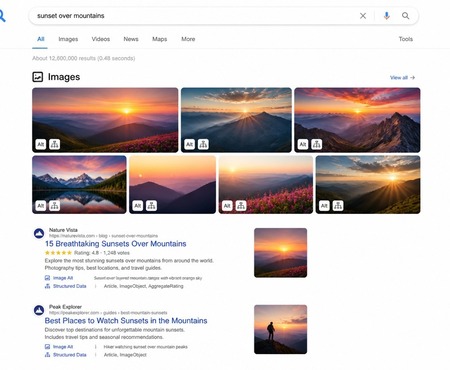Click Structured Data icon under Nature Vista result
This screenshot has height=370, width=450.
click(47, 286)
